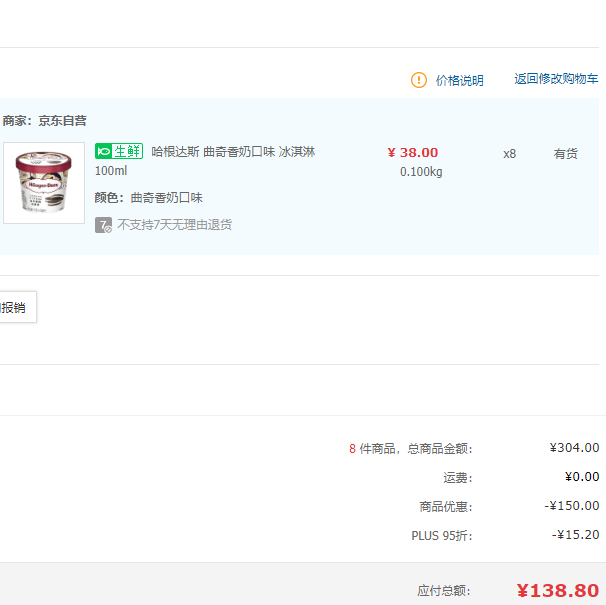The width and height of the screenshot is (606, 605).
Task: Click the orange price explanation info icon
Action: pyautogui.click(x=419, y=80)
